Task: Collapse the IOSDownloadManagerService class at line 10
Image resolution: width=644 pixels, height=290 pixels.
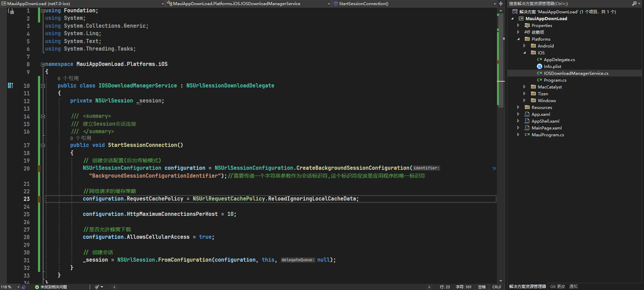Action: [x=43, y=86]
